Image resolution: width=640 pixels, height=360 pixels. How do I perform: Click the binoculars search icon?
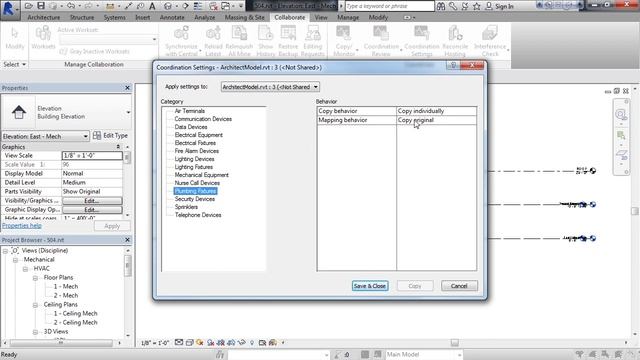pyautogui.click(x=441, y=6)
